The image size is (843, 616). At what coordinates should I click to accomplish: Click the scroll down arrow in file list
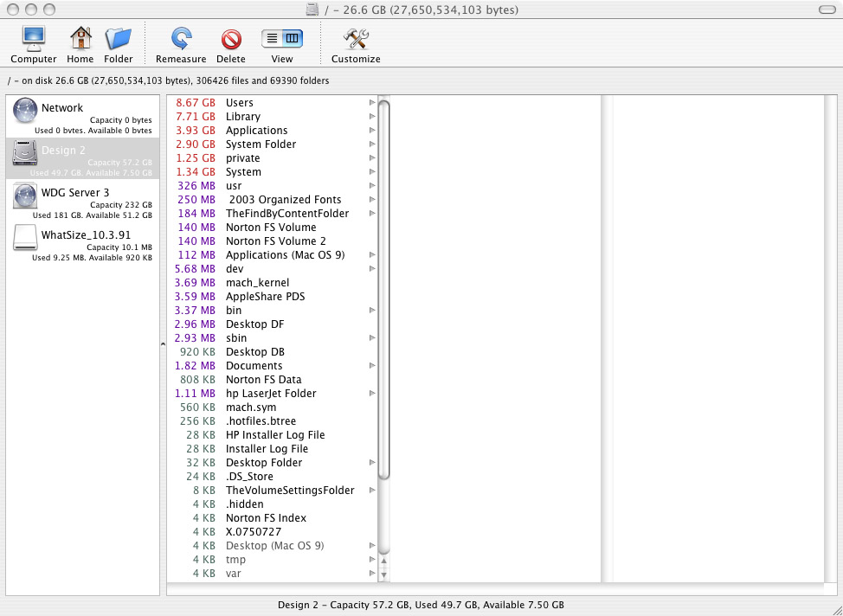coord(384,574)
